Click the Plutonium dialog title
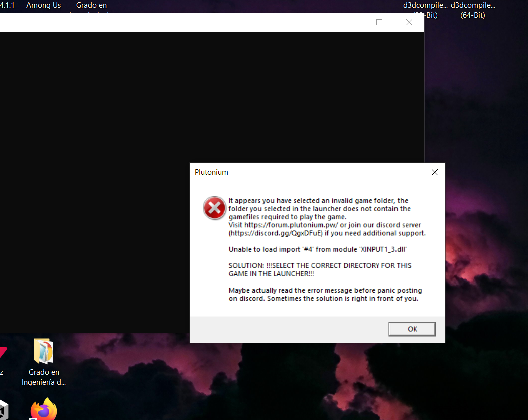Image resolution: width=528 pixels, height=420 pixels. point(211,172)
